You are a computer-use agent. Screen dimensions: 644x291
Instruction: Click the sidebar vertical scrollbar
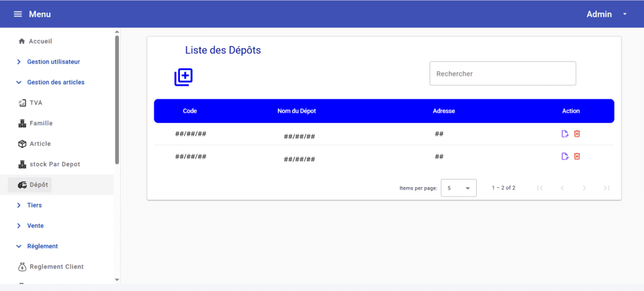coord(117,101)
